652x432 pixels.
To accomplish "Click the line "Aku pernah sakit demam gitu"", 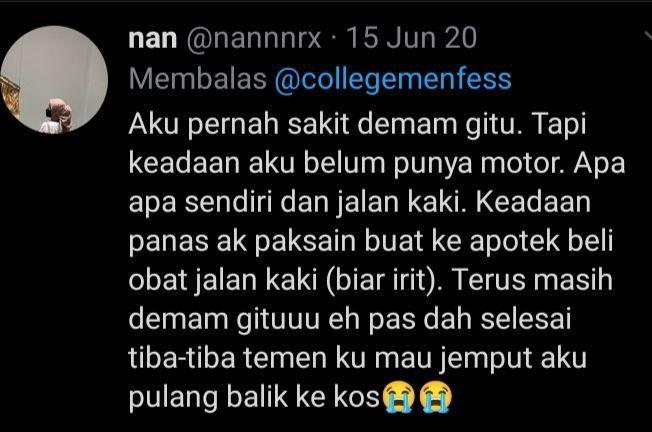I will point(325,124).
